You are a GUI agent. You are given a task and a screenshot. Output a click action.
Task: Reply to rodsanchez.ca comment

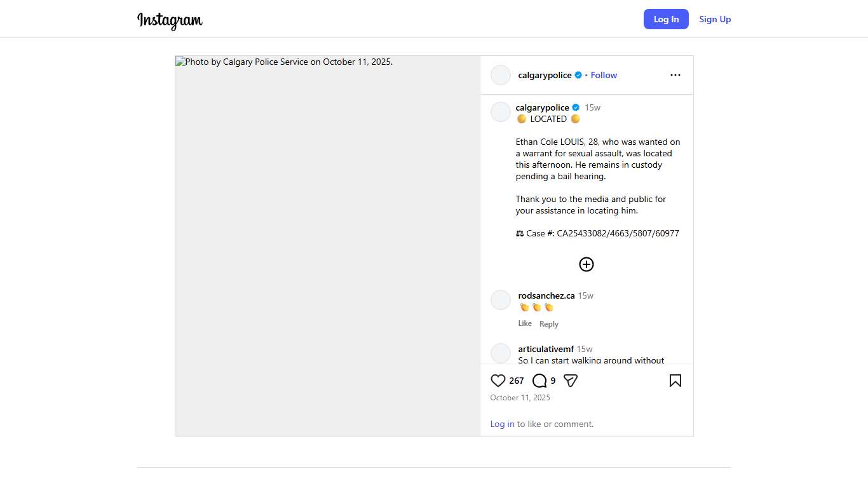(x=549, y=324)
